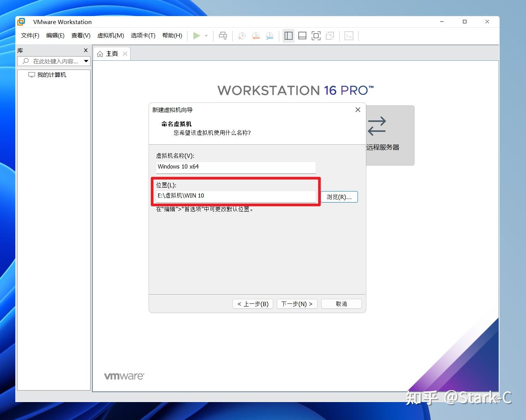The image size is (526, 420).
Task: Open the Snapshot Manager icon
Action: [x=269, y=36]
